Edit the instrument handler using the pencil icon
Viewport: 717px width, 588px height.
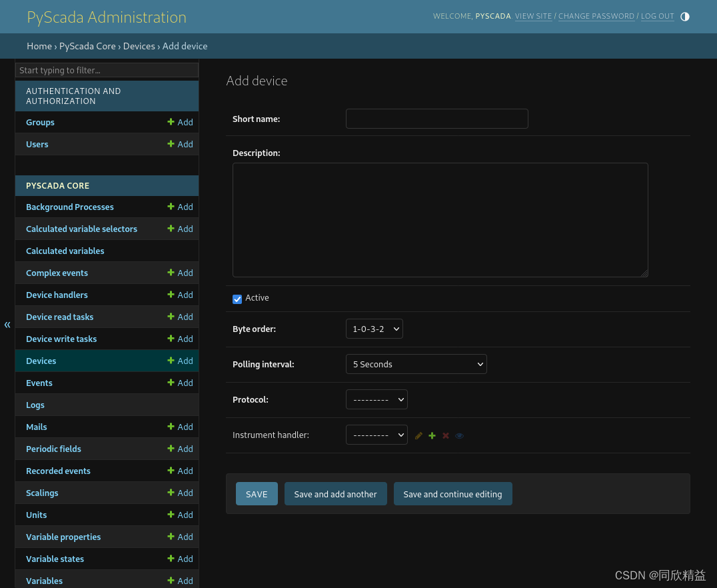pyautogui.click(x=418, y=435)
